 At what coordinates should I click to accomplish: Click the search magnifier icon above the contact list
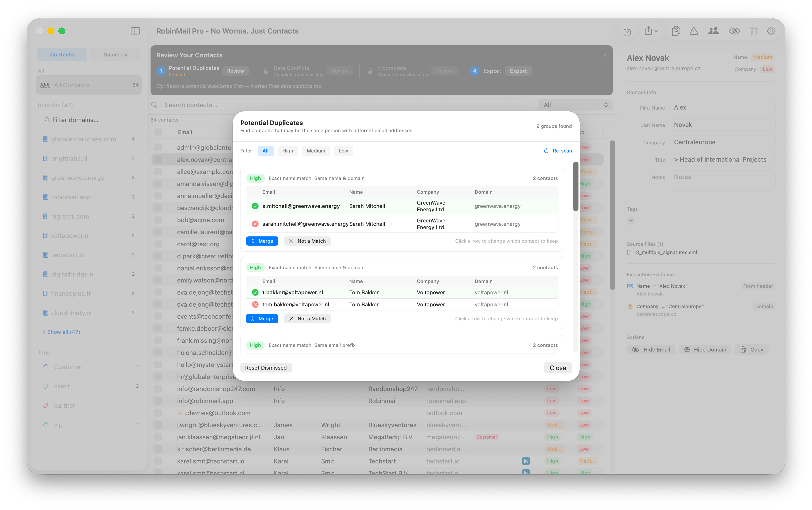pos(154,105)
